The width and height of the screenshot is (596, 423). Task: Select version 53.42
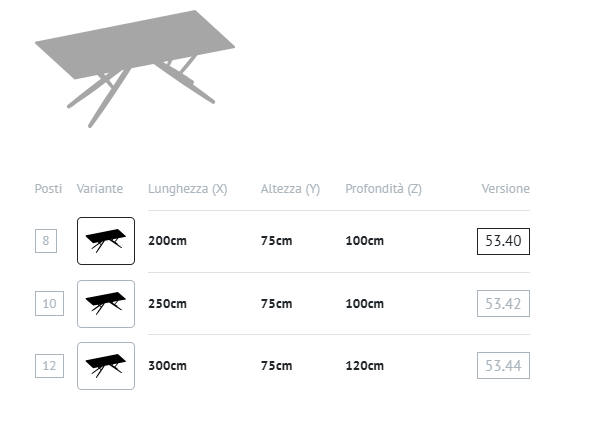503,303
